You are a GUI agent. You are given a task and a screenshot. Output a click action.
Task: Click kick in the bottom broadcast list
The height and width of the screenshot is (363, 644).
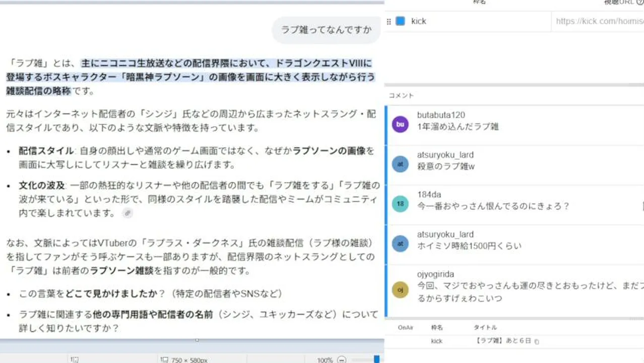(x=436, y=341)
